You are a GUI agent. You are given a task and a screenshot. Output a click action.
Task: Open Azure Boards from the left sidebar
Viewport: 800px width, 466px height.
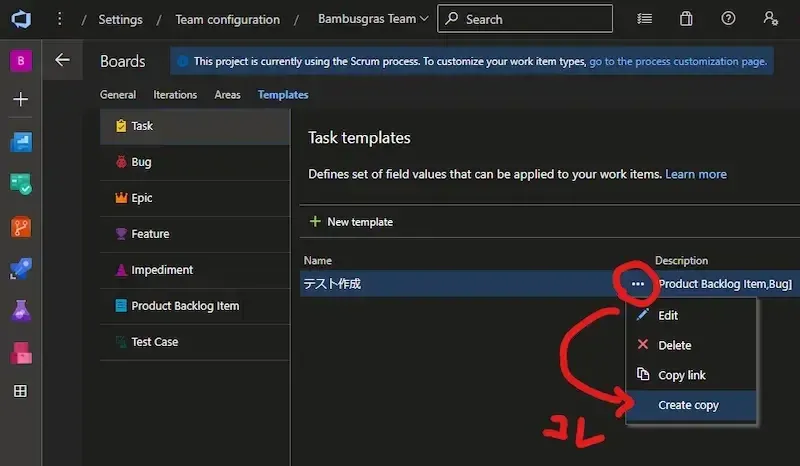(x=21, y=184)
